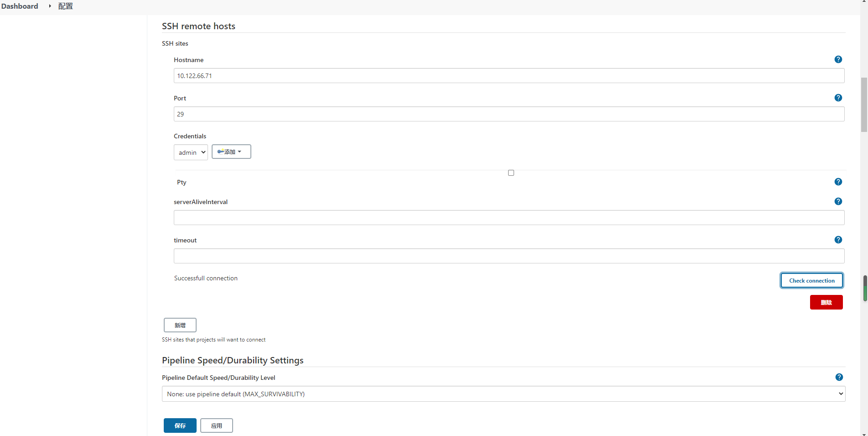
Task: Click into the Port input field
Action: [x=509, y=114]
